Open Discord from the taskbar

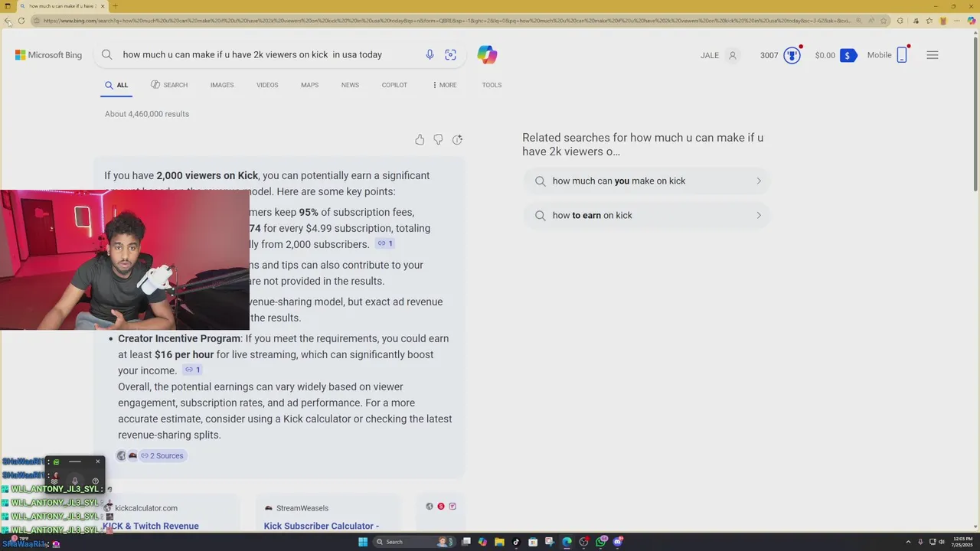click(618, 542)
